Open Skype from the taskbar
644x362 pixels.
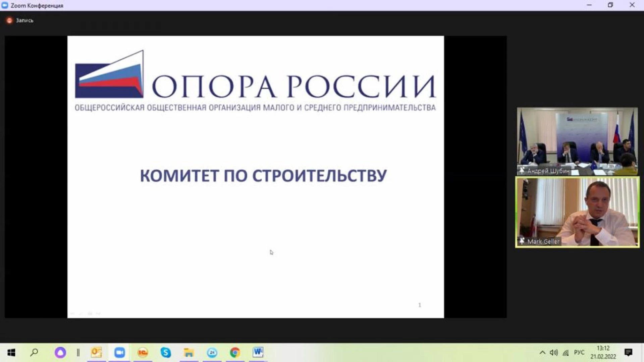click(166, 352)
